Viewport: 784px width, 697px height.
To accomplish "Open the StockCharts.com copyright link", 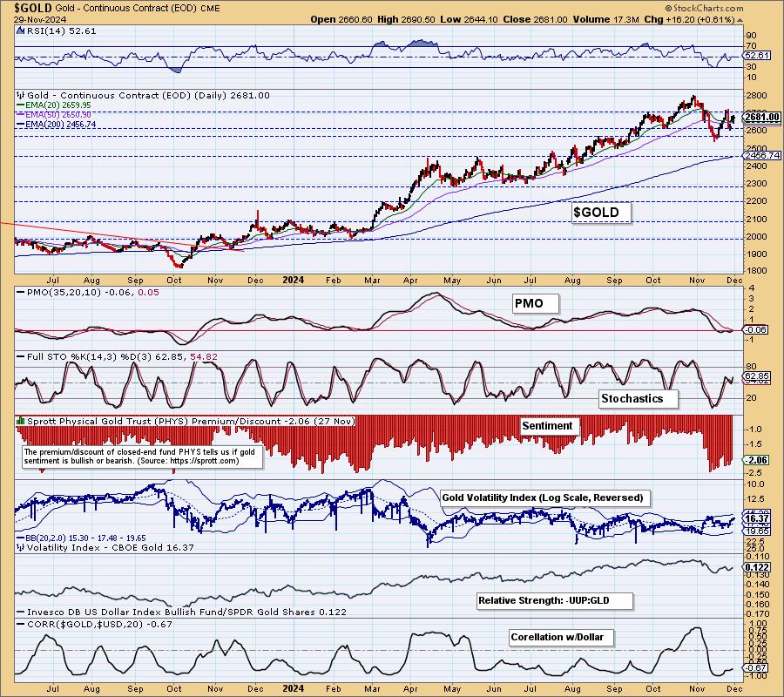I will coord(704,8).
